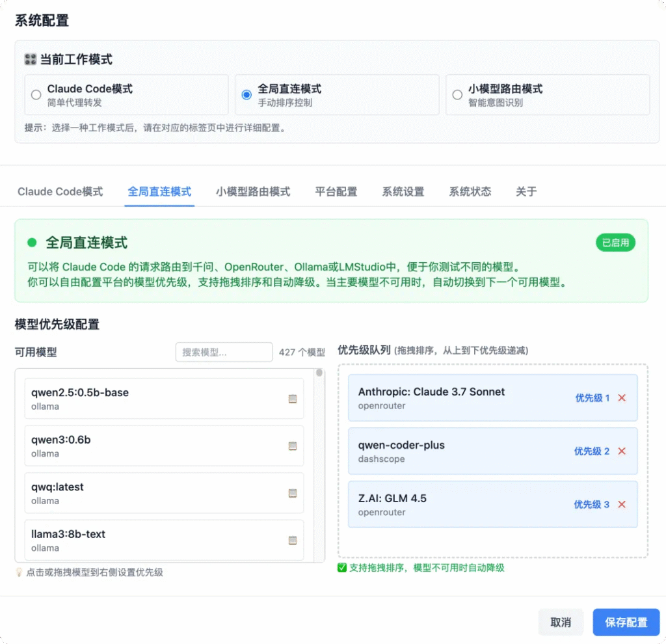The height and width of the screenshot is (644, 666).
Task: Click the 搜索模型 search field
Action: point(224,352)
